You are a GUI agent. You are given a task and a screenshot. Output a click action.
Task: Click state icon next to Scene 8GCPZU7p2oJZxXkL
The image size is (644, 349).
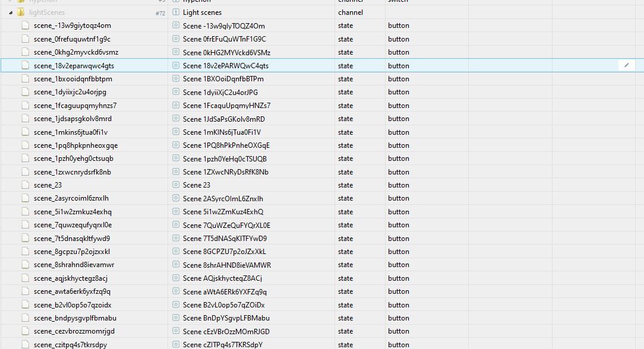click(176, 252)
